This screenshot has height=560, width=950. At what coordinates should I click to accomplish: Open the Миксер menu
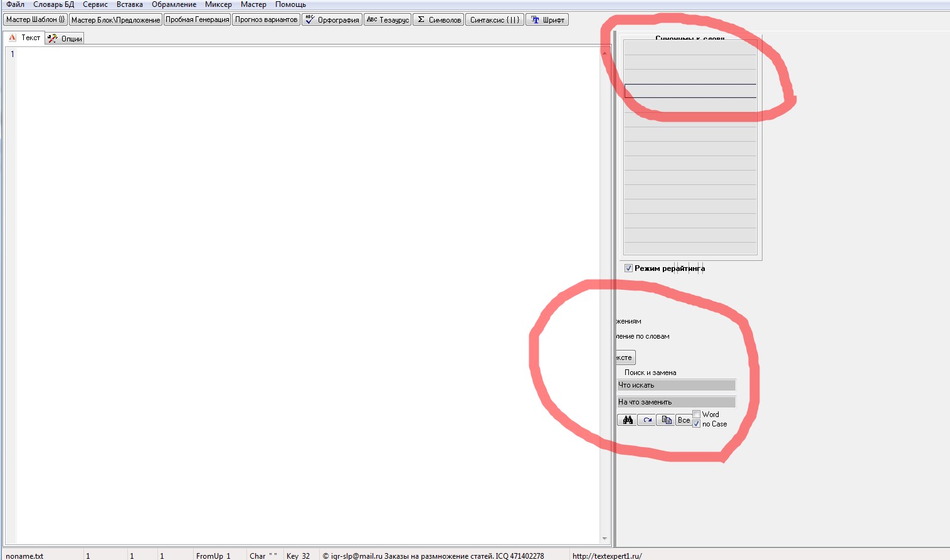[x=218, y=4]
